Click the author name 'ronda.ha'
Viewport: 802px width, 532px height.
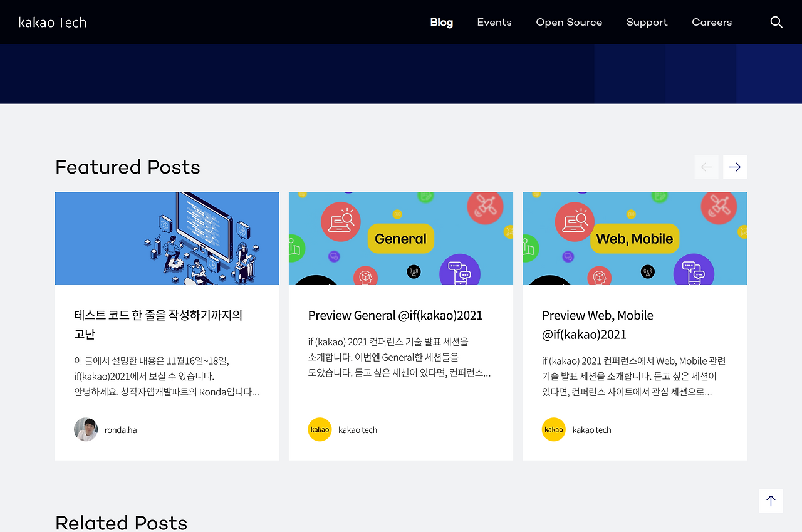121,429
